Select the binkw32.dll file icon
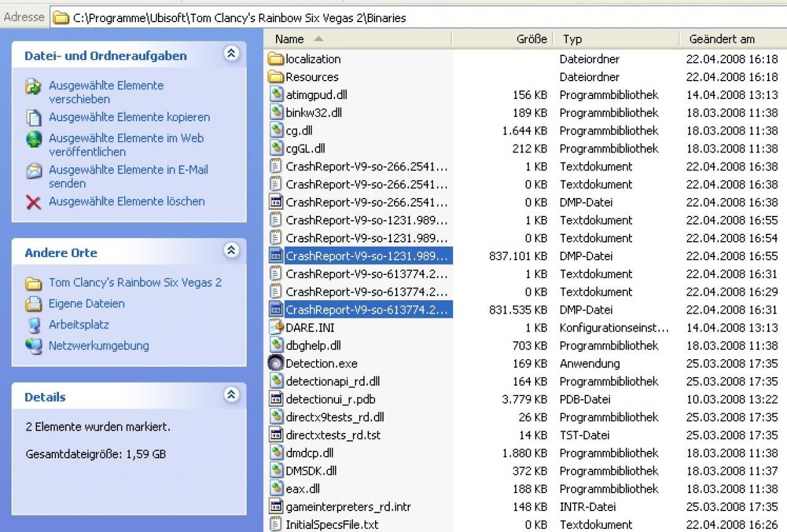The image size is (787, 532). (x=276, y=113)
